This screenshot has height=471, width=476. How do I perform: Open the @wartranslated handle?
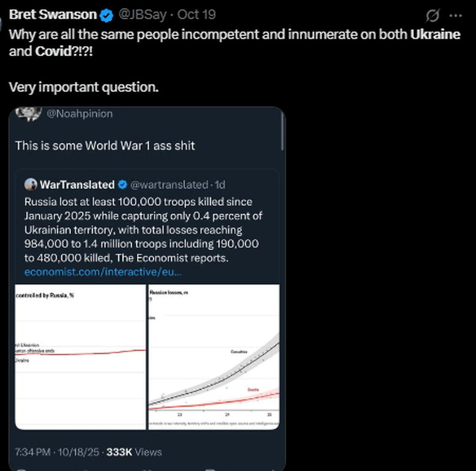169,184
